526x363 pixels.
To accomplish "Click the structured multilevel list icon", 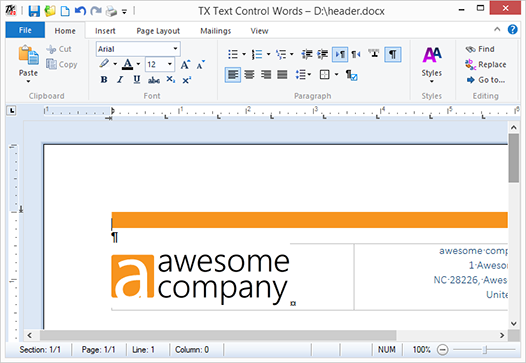I will click(x=281, y=54).
